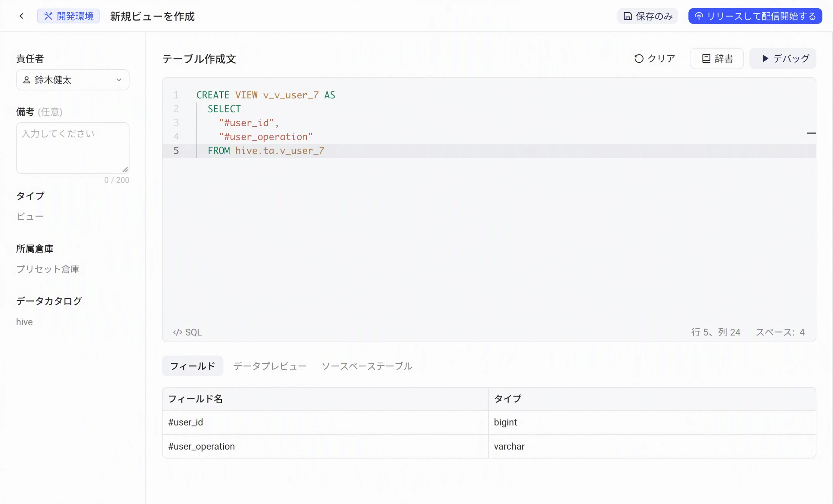Image resolution: width=833 pixels, height=504 pixels.
Task: Click the "#user_id" line in editor
Action: (249, 123)
